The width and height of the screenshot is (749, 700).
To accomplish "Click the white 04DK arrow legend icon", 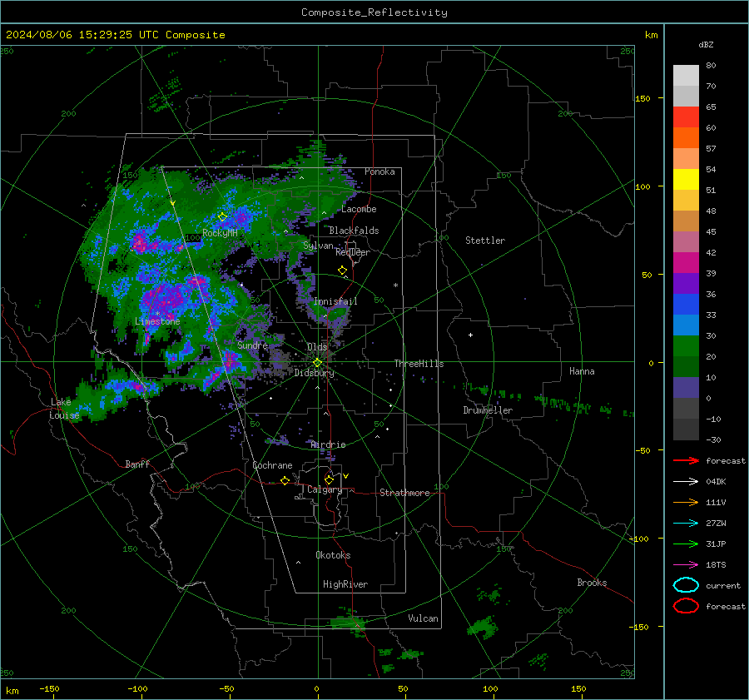I will tap(686, 481).
